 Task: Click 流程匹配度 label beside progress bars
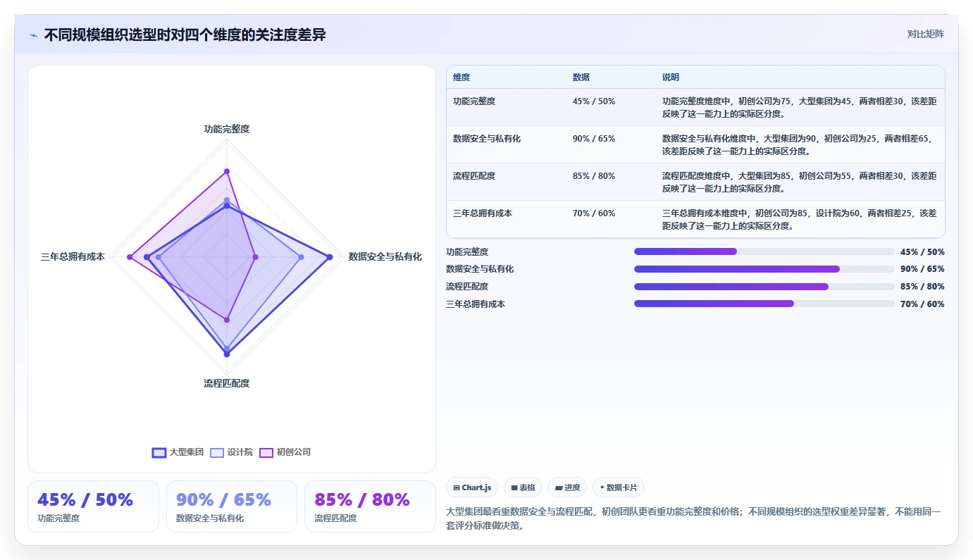467,287
